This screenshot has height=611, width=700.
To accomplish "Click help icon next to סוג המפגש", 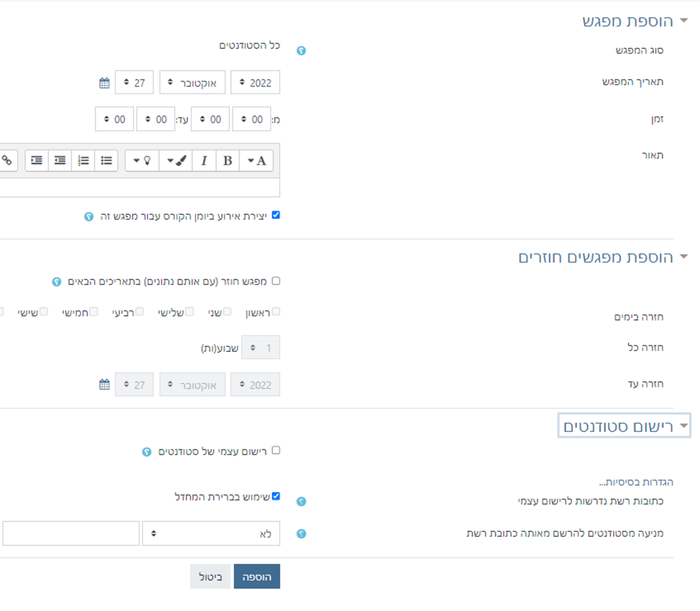I will 301,51.
